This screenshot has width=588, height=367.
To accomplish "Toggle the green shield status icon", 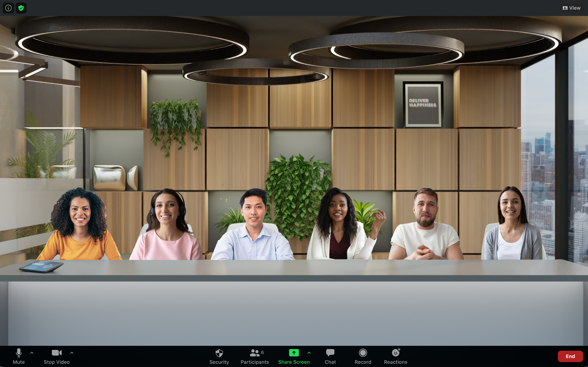I will 21,8.
